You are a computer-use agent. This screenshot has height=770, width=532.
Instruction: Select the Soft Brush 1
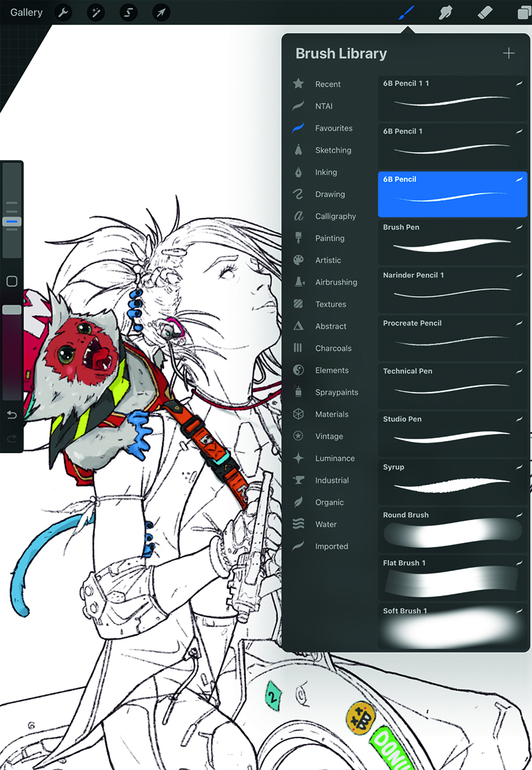(452, 626)
